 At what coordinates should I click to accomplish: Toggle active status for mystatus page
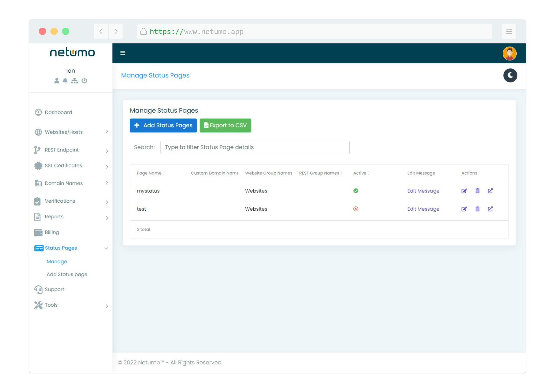coord(356,191)
